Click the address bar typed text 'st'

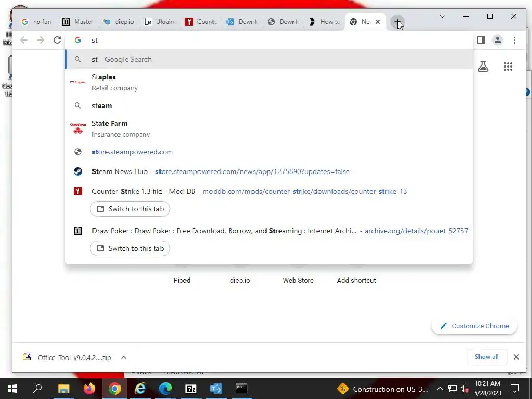tap(95, 40)
